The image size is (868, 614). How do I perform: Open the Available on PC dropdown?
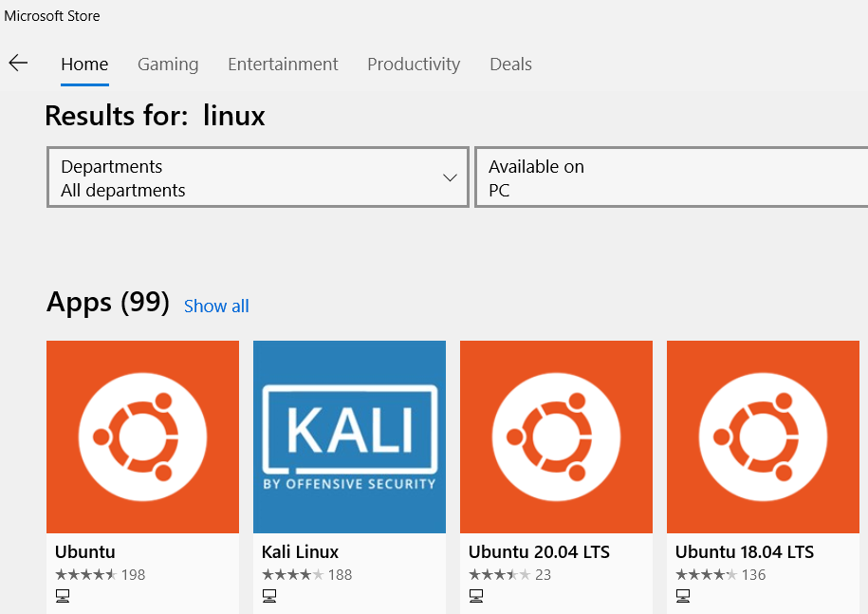672,177
